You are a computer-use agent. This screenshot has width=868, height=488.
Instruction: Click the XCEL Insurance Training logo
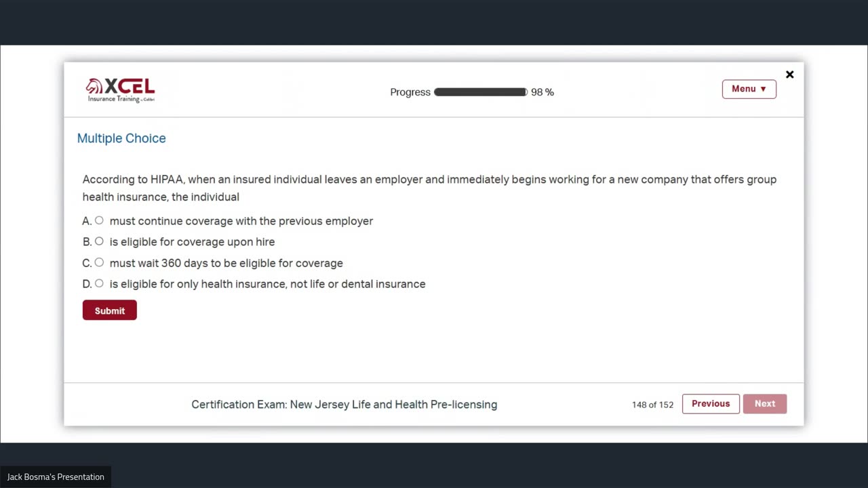click(121, 89)
